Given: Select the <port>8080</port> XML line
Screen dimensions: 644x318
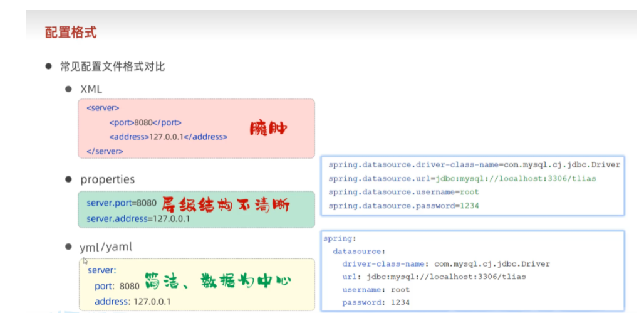Looking at the screenshot, I should coord(145,122).
